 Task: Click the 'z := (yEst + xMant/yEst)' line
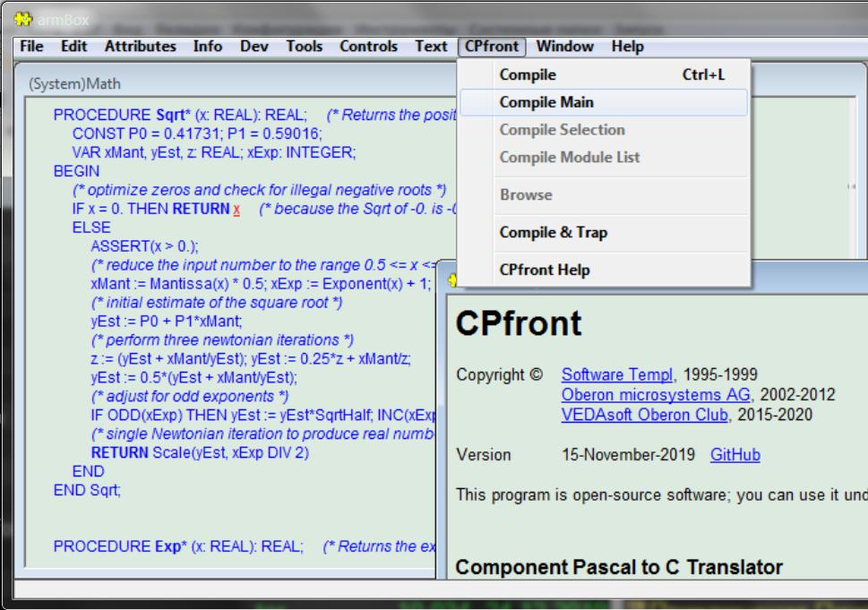pyautogui.click(x=251, y=358)
